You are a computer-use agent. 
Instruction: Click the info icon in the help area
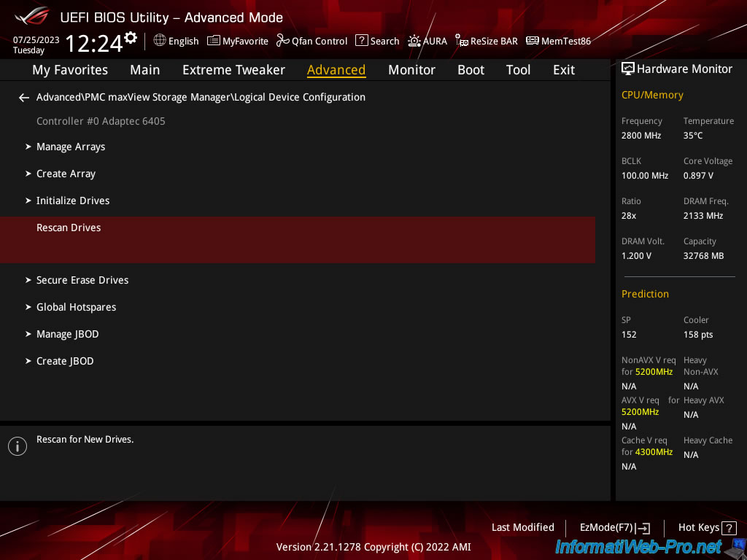18,446
